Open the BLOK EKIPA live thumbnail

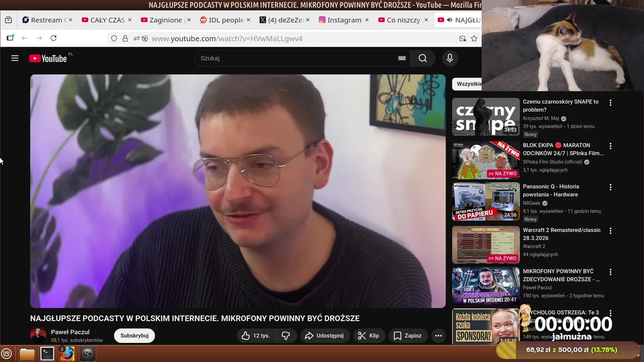[x=486, y=160]
